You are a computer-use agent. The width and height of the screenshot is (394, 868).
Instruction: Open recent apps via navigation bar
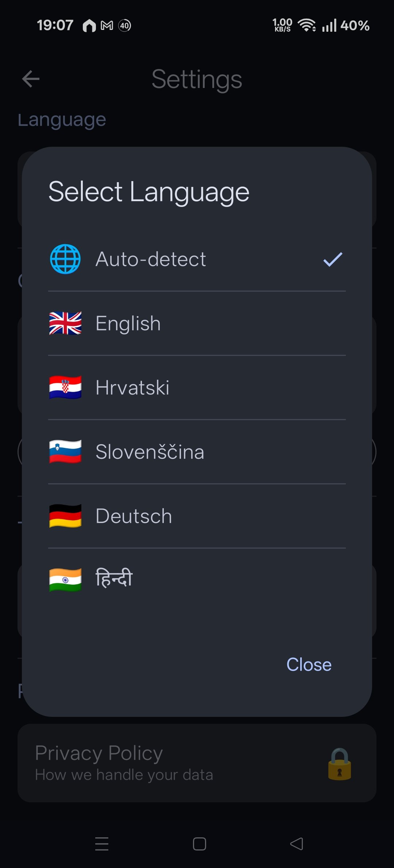click(102, 844)
